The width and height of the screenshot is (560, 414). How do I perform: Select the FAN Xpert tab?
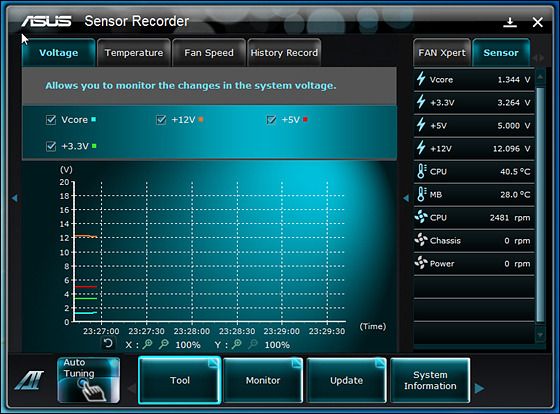[x=442, y=53]
